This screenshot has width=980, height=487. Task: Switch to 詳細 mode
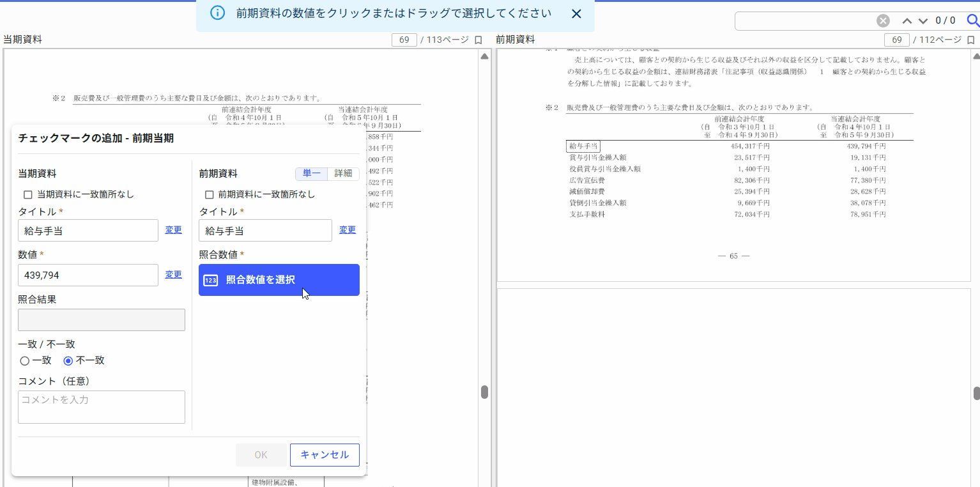coord(343,174)
